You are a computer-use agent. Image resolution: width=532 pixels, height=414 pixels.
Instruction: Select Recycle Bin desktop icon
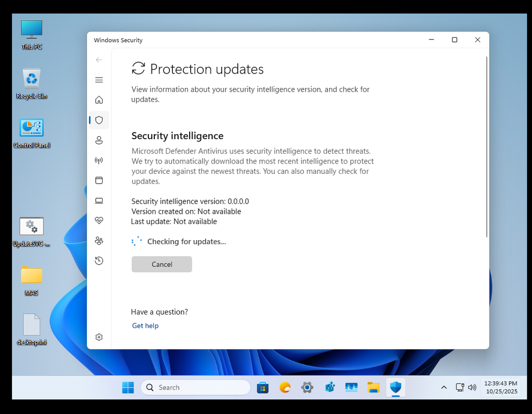click(32, 84)
